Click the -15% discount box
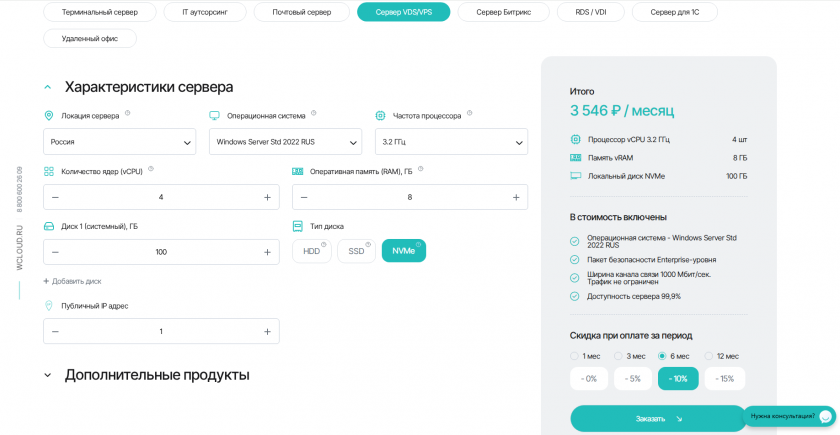 pos(725,378)
